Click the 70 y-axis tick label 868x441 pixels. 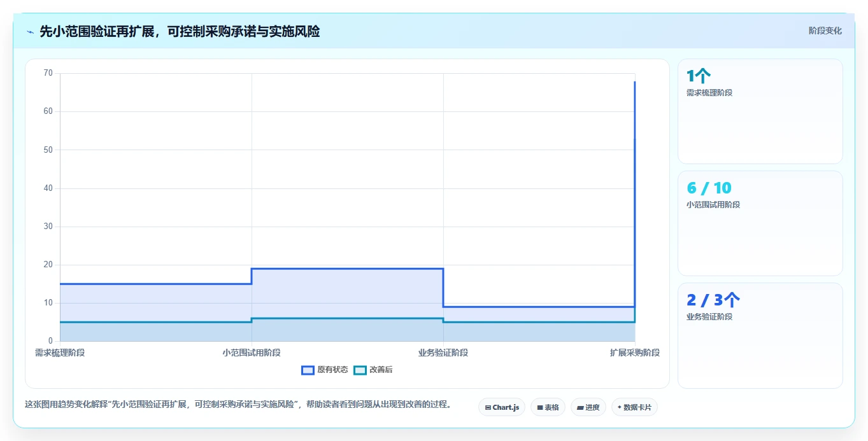tap(48, 73)
